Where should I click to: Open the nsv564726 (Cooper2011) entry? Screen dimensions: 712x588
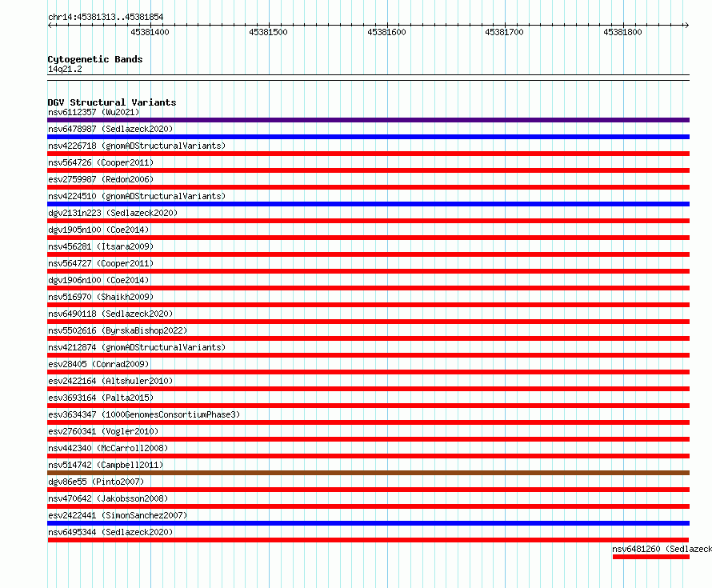point(101,162)
